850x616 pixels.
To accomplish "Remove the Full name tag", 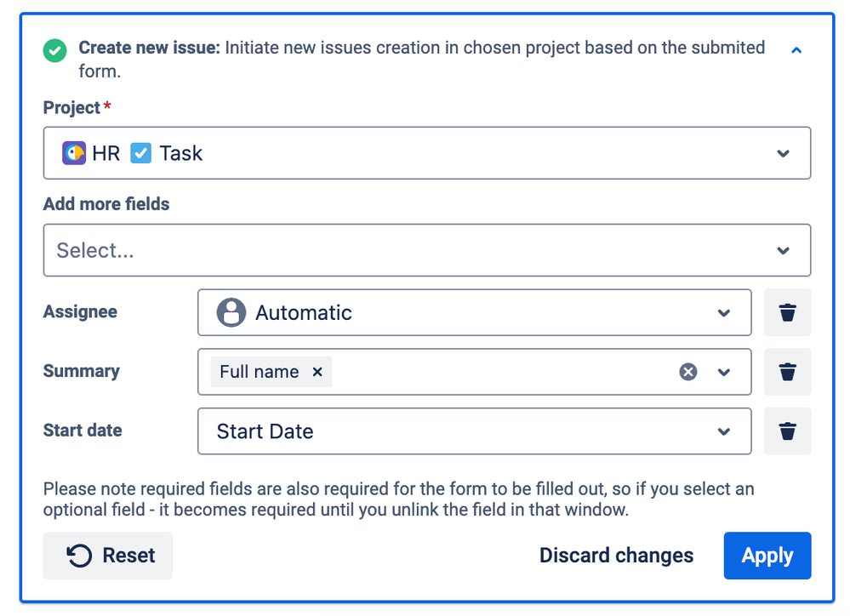I will (x=317, y=372).
